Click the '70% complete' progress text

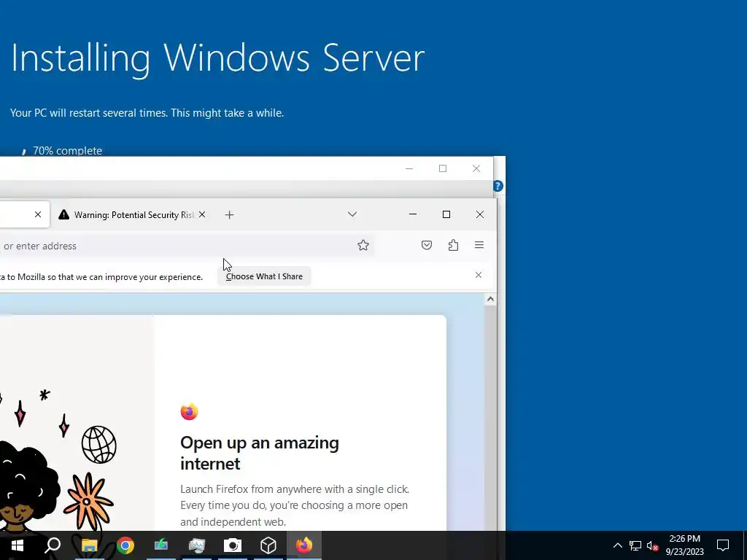point(67,150)
